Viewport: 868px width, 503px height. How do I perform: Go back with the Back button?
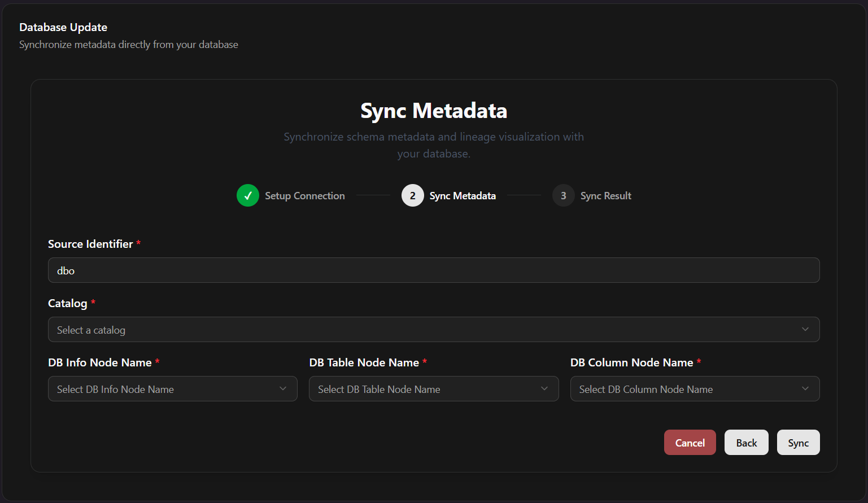pos(747,443)
